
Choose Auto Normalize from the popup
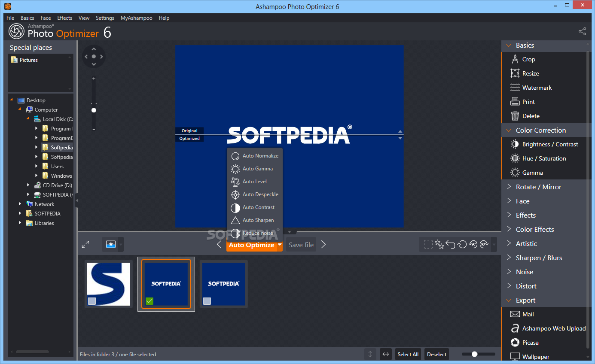pos(255,156)
